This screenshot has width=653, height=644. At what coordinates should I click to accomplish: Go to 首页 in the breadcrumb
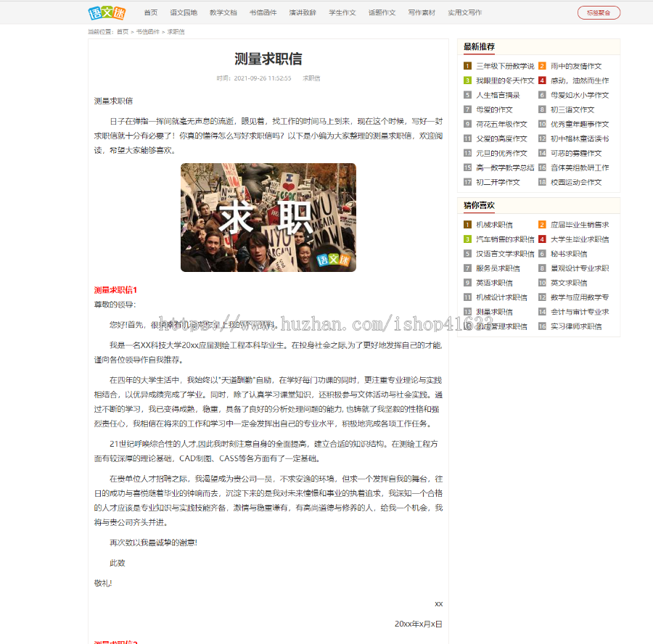123,32
